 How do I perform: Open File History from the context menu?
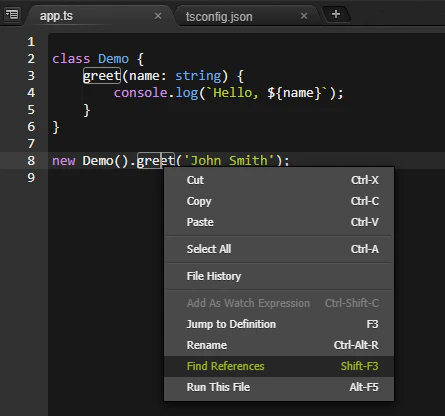[279, 276]
